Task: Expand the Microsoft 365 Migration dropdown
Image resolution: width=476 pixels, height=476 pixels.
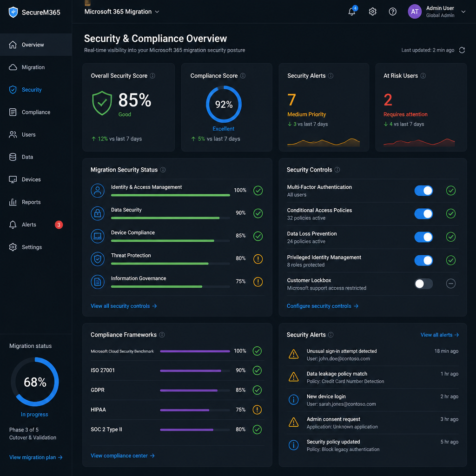Action: [121, 12]
